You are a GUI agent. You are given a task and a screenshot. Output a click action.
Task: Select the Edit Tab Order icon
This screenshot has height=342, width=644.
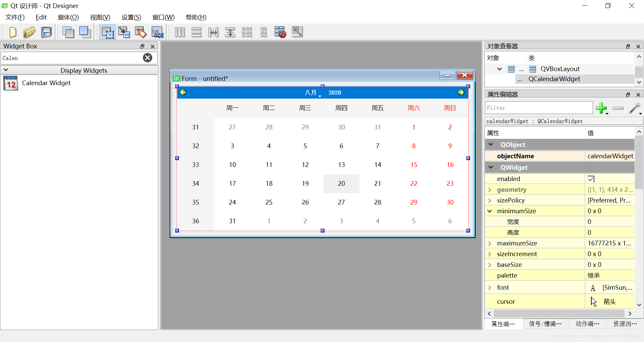[x=158, y=32]
